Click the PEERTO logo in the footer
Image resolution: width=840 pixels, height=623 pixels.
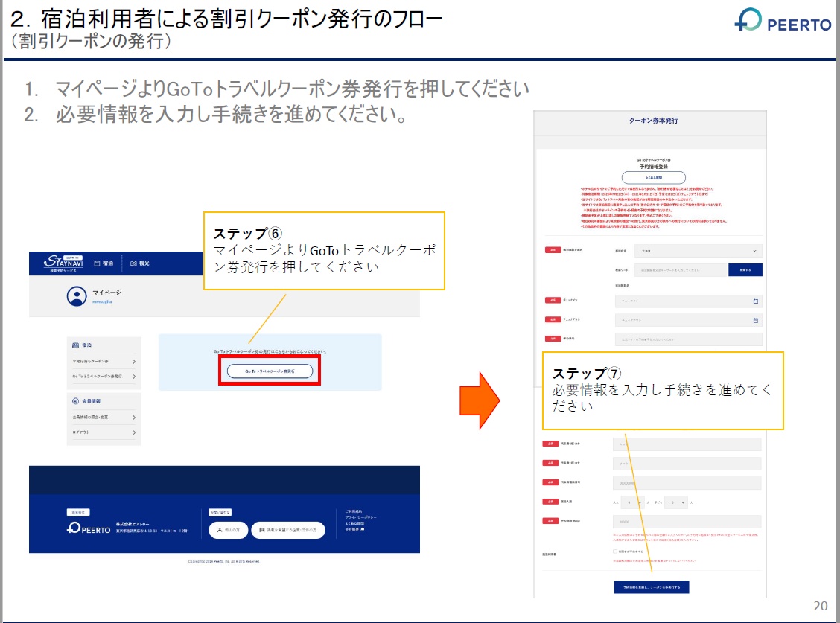point(89,528)
